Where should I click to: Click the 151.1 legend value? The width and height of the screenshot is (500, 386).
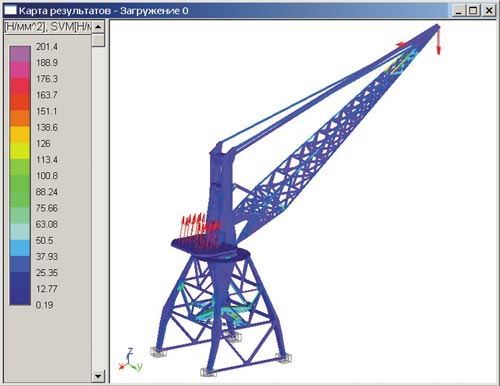(47, 111)
